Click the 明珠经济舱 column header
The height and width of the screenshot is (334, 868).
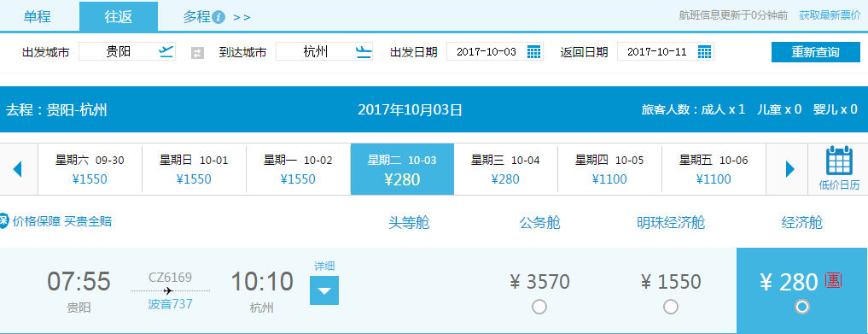(670, 223)
